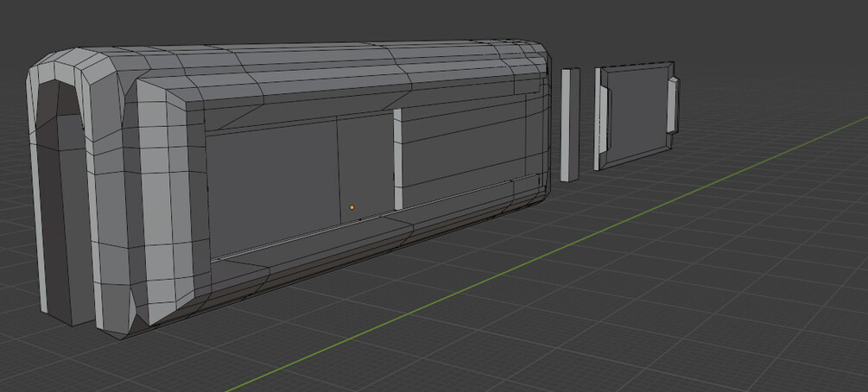Select the white vertical strip inside the housing recess
The image size is (868, 392).
pyautogui.click(x=397, y=160)
